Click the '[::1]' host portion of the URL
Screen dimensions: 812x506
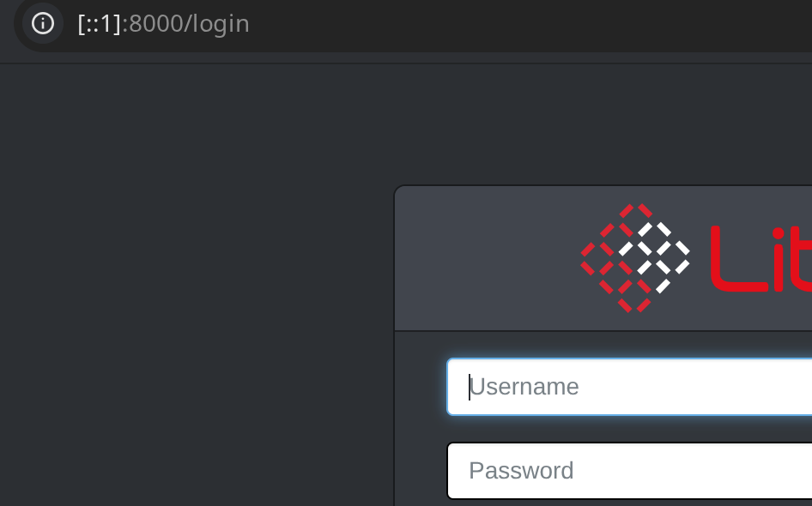pyautogui.click(x=99, y=24)
